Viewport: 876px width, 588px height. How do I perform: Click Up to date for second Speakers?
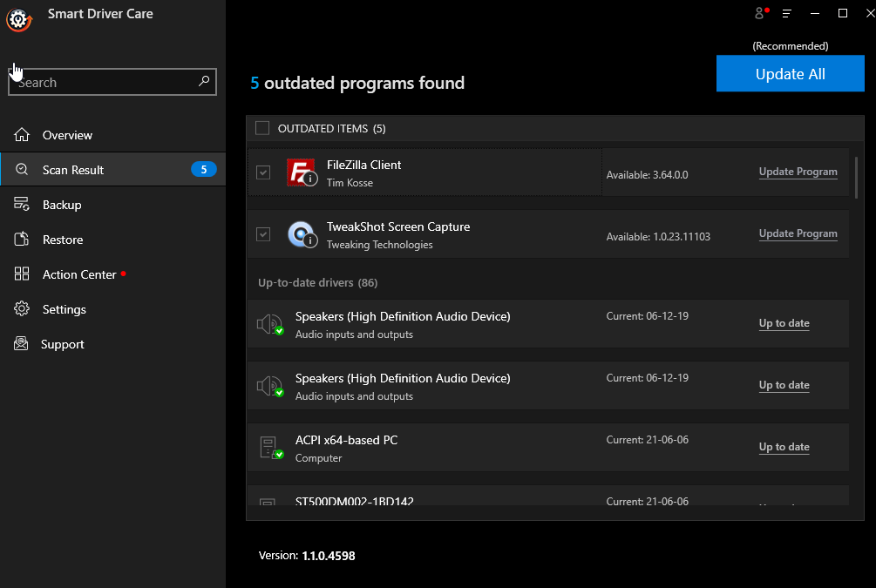pos(784,385)
